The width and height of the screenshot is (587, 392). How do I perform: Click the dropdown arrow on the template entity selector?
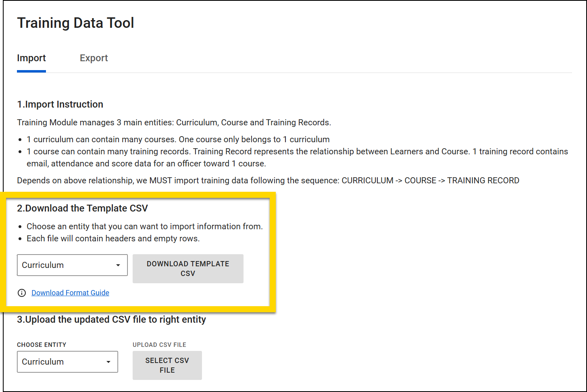pos(118,265)
